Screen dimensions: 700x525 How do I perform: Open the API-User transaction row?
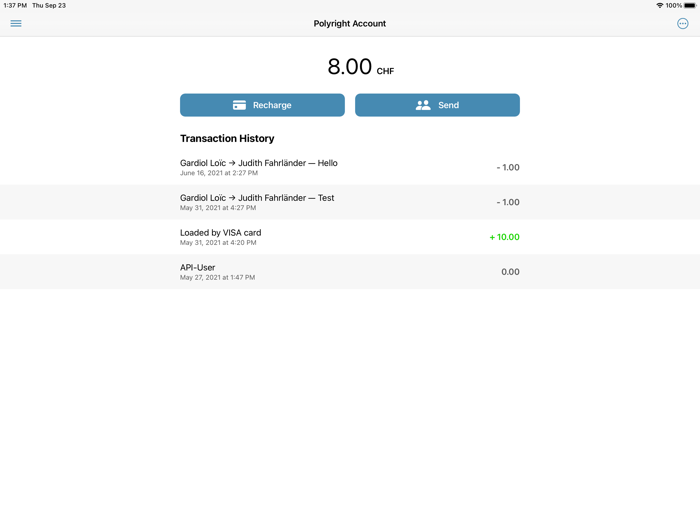tap(350, 272)
